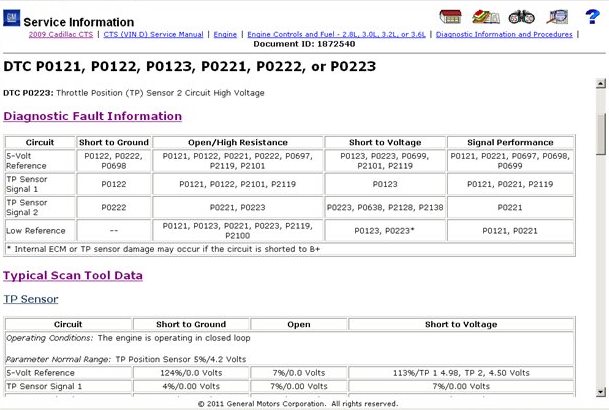Go to the Engine breadcrumb link
Screen dimensions: 609x410
[x=225, y=34]
